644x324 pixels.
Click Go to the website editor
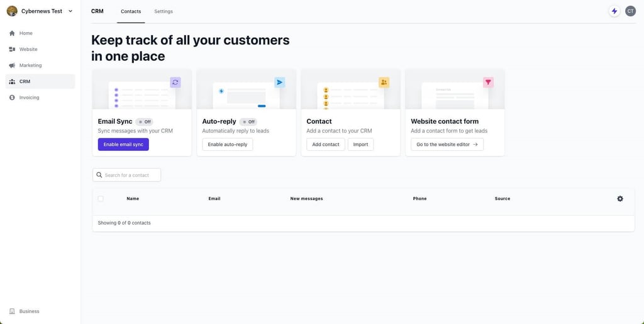click(447, 145)
